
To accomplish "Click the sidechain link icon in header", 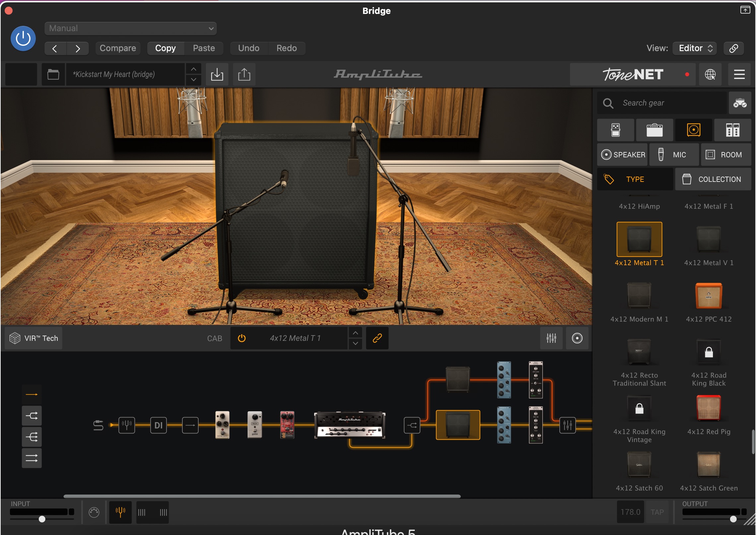I will coord(733,48).
